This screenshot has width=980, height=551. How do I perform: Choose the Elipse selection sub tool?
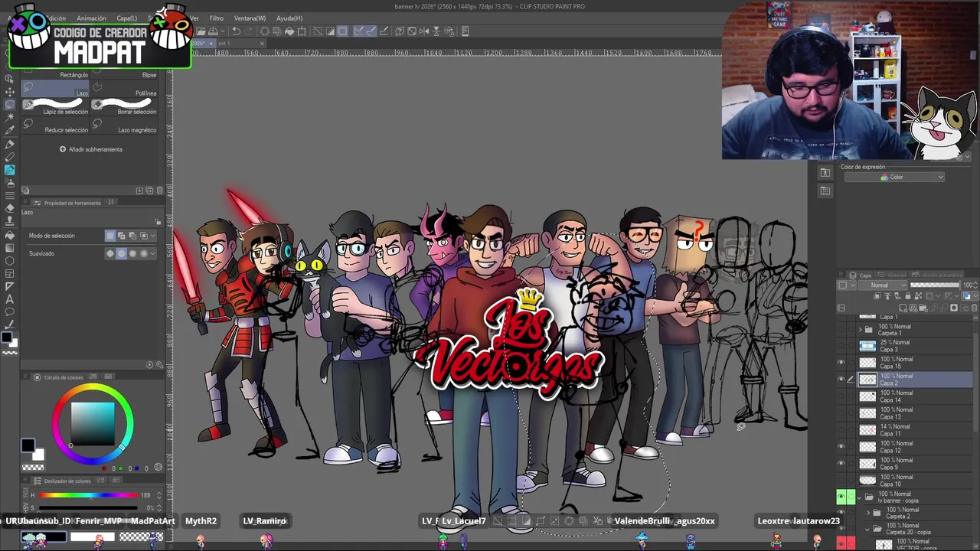coord(126,70)
